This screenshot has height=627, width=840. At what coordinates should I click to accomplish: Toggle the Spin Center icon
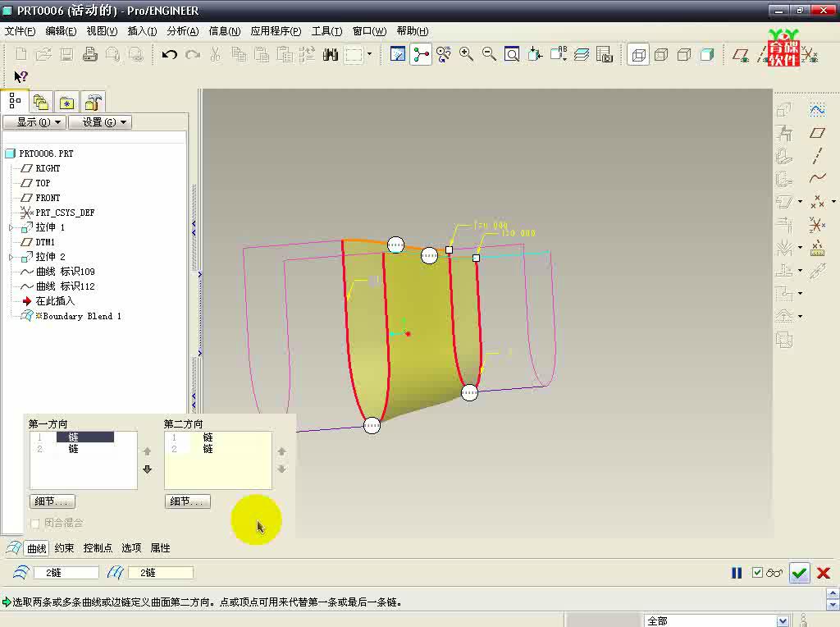coord(421,55)
